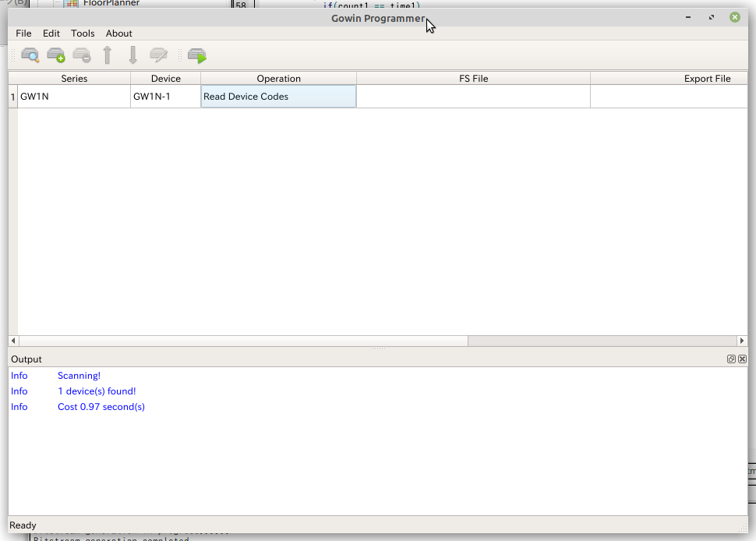
Task: Close the Output panel
Action: coord(743,359)
